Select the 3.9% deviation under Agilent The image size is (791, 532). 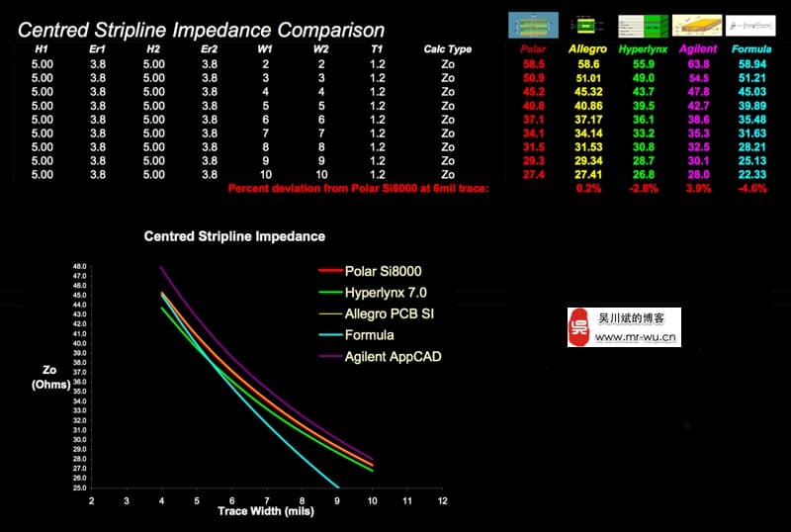click(x=699, y=189)
